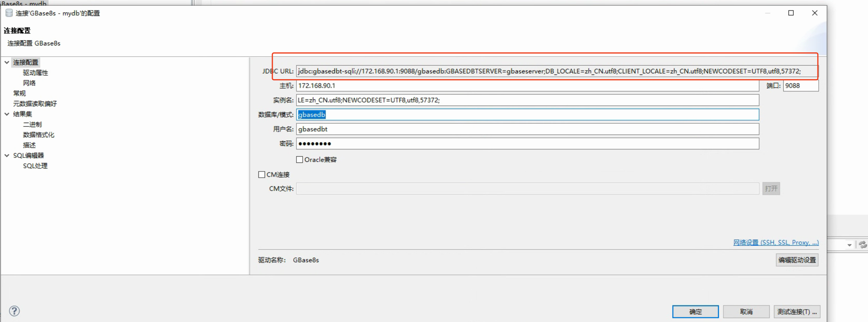Open the dropdown arrow in the background window

[x=849, y=245]
